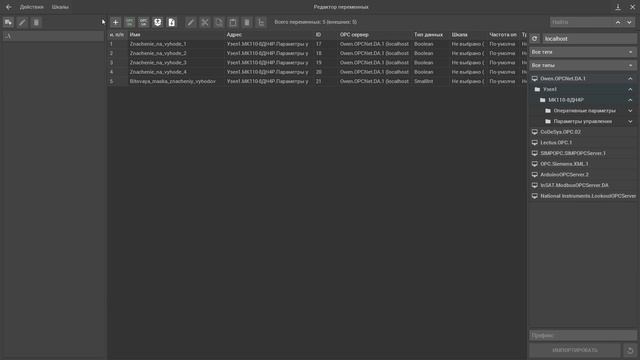
Task: Select row Bitovaya_maska_znacheniy_vyhodov
Action: pos(317,81)
